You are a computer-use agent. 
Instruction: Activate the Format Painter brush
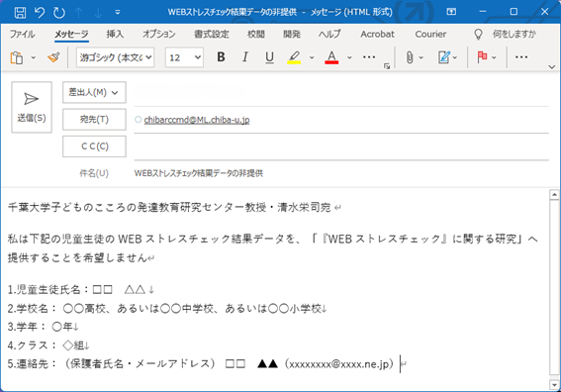click(53, 57)
